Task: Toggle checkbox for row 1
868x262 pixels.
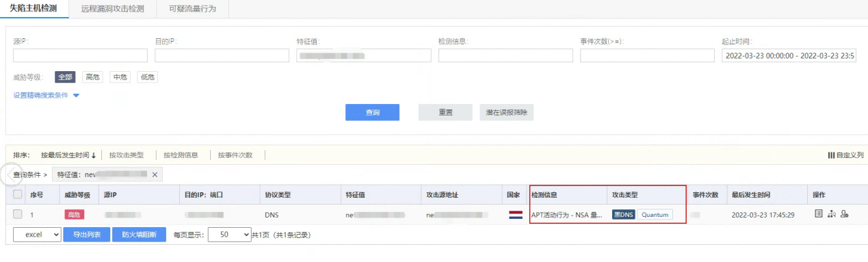Action: 18,214
